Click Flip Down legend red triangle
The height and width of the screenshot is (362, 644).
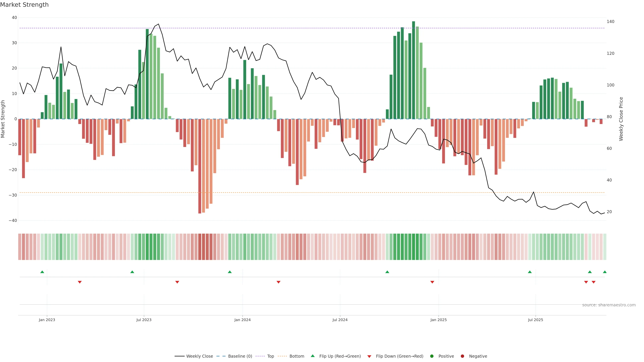369,356
